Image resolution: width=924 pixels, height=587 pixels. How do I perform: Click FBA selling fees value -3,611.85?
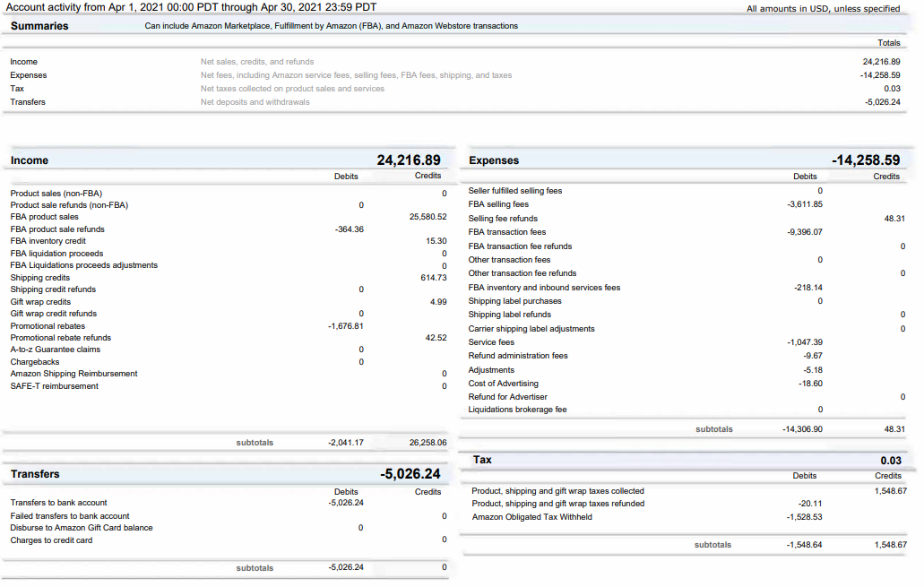pyautogui.click(x=805, y=204)
